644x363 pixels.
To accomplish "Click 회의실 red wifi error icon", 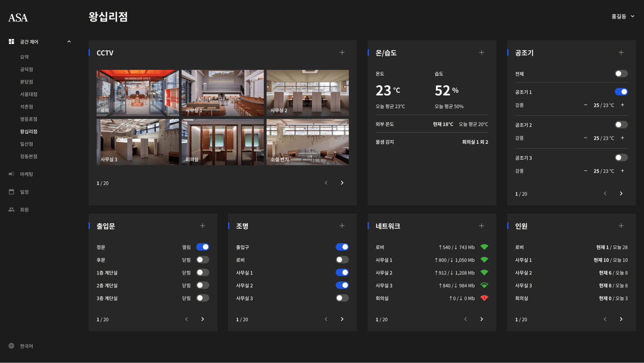I will (x=484, y=298).
